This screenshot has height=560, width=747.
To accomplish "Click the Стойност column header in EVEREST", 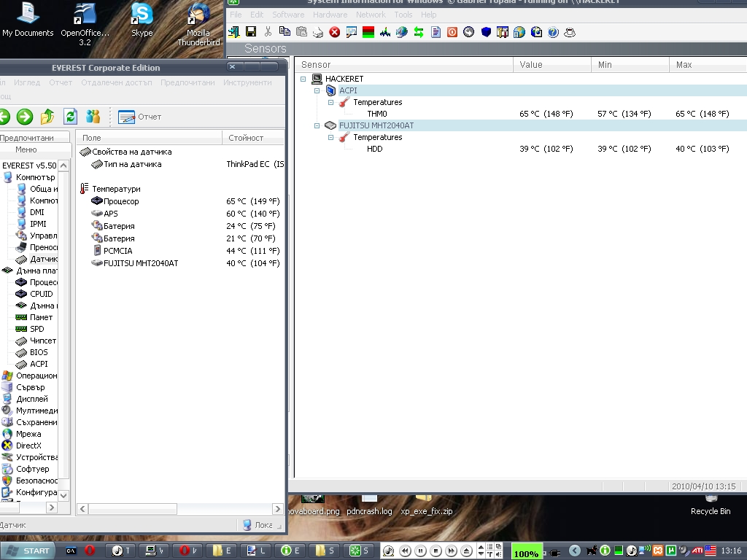I will 253,138.
